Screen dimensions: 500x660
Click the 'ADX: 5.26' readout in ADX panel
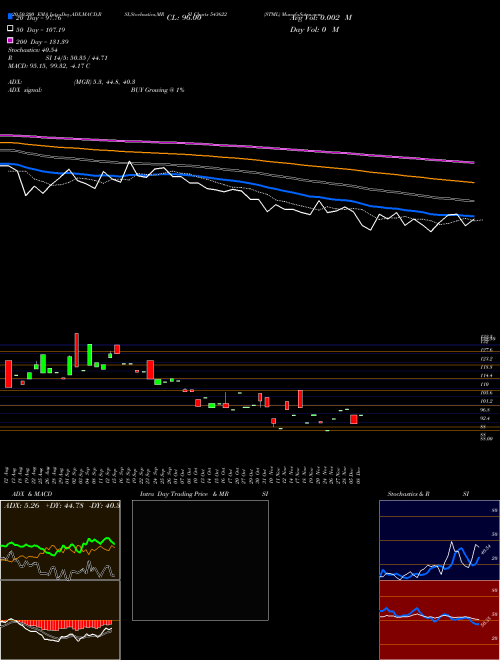click(x=21, y=506)
